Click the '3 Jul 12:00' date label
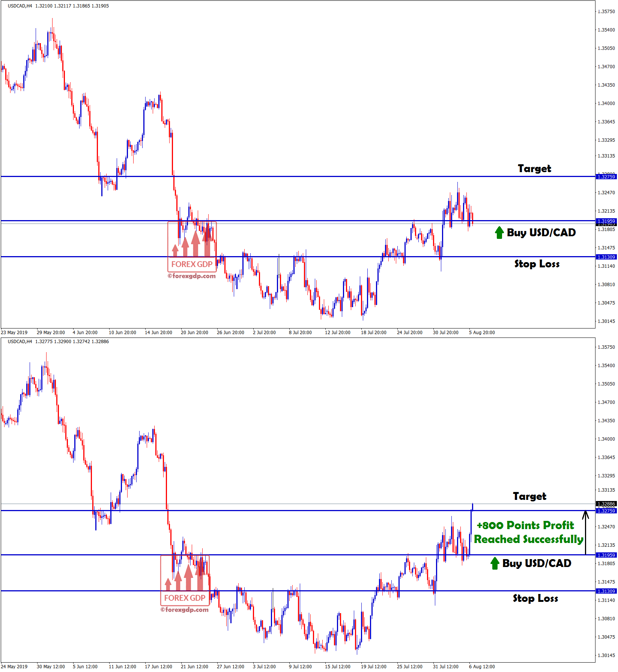The width and height of the screenshot is (618, 672). pyautogui.click(x=264, y=667)
